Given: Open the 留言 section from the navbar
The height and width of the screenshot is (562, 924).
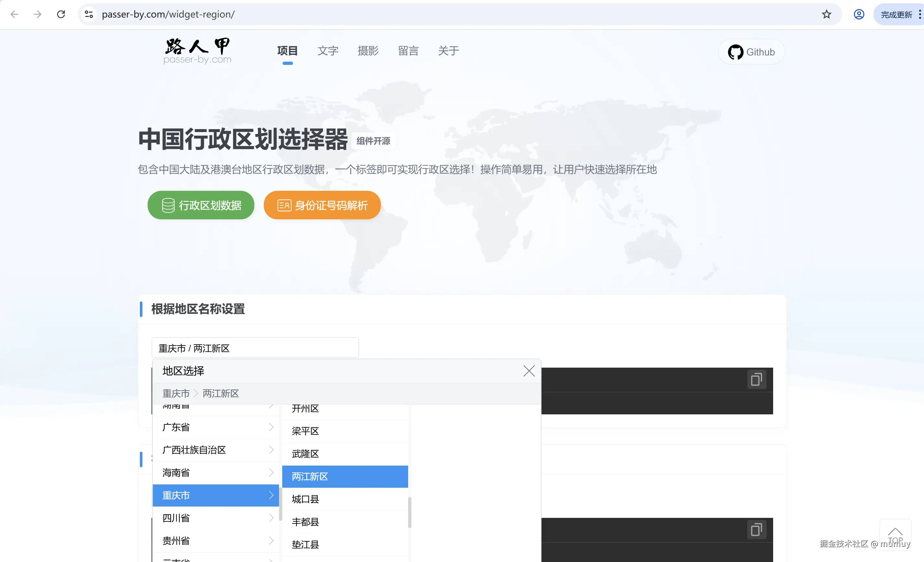Looking at the screenshot, I should tap(408, 51).
